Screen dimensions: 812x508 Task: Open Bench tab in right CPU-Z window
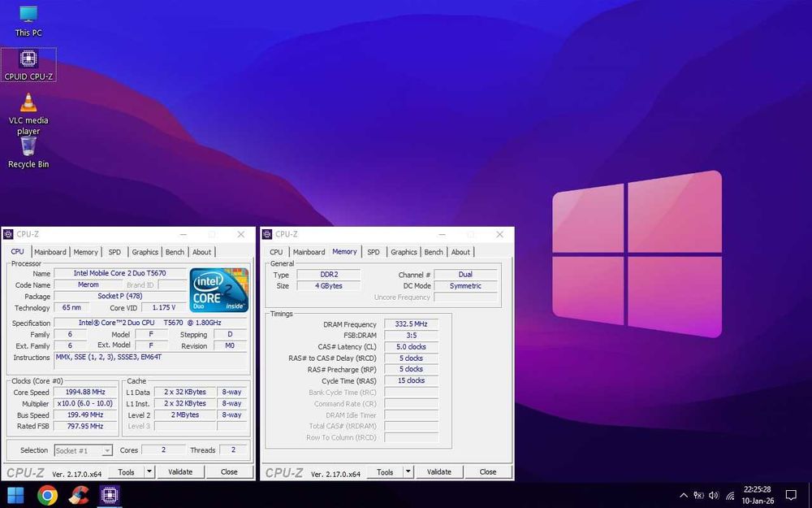click(434, 252)
